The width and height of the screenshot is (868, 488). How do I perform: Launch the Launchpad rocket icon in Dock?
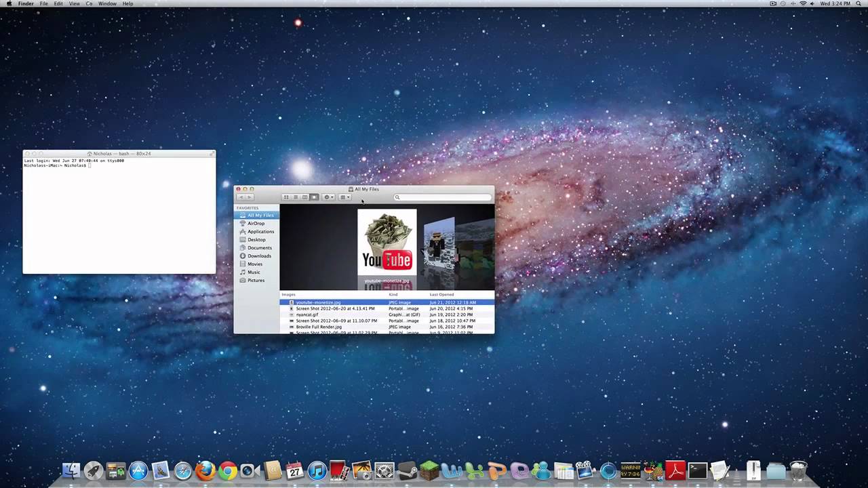94,470
